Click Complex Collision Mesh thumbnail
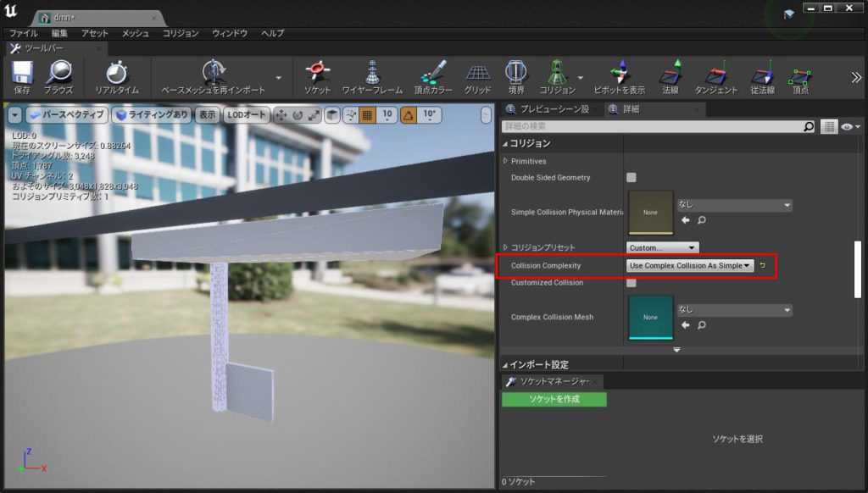Screen dimensions: 868x493 coord(650,317)
